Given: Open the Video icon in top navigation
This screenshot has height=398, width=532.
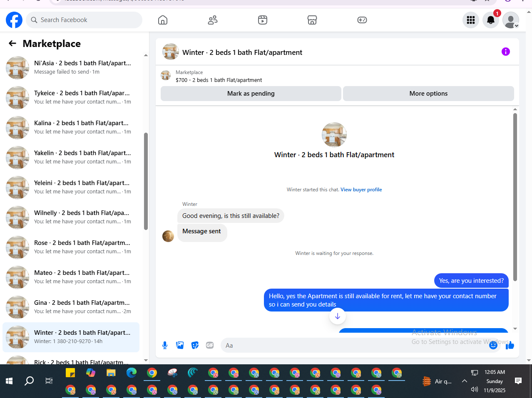Looking at the screenshot, I should pos(263,20).
